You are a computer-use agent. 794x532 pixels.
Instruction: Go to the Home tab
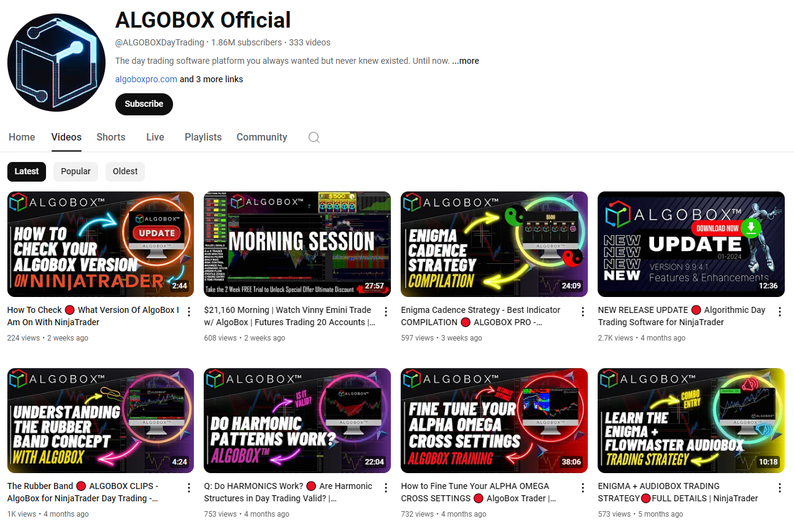pyautogui.click(x=22, y=137)
